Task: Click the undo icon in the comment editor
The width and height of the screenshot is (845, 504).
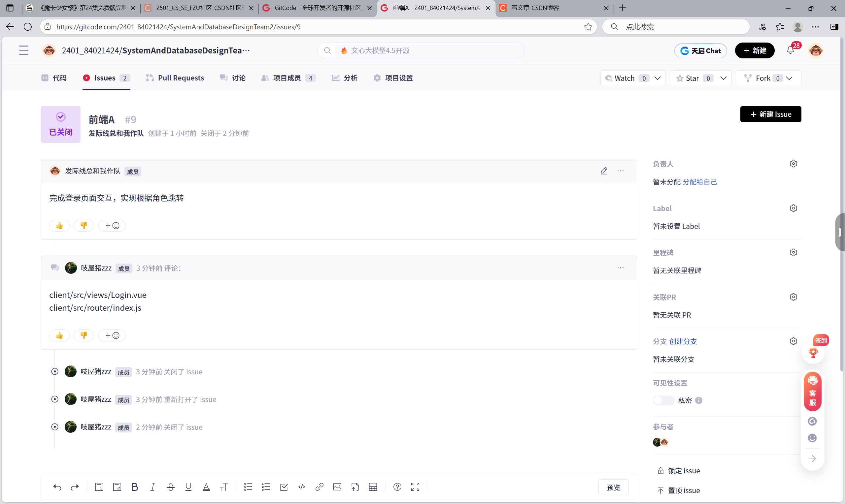Action: pos(57,487)
